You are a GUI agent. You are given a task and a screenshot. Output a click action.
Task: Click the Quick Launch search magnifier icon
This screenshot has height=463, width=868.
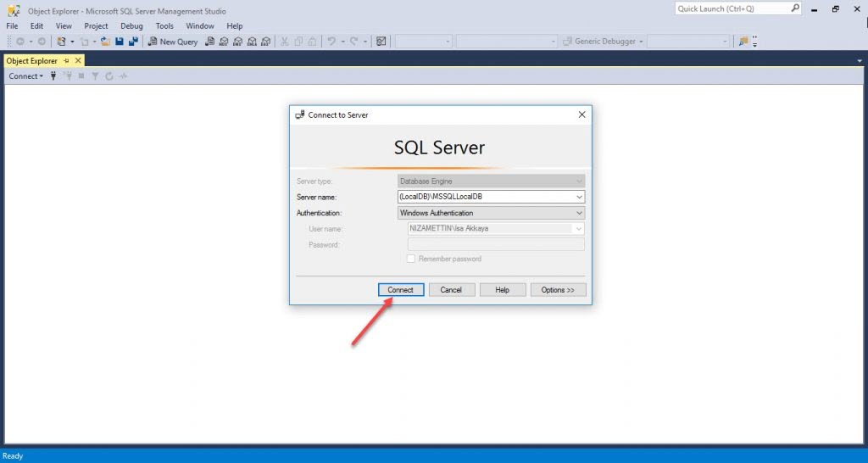click(795, 8)
